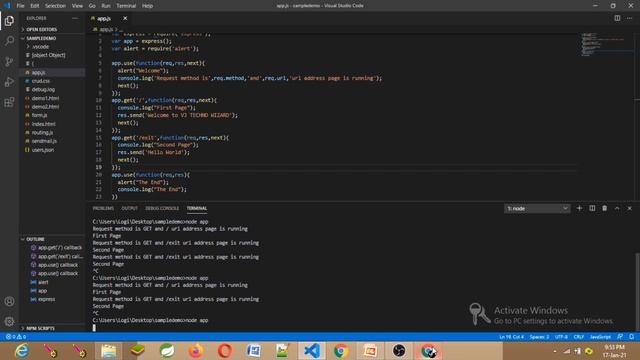The image size is (640, 360).
Task: Open the Manage gear icon
Action: click(9, 322)
